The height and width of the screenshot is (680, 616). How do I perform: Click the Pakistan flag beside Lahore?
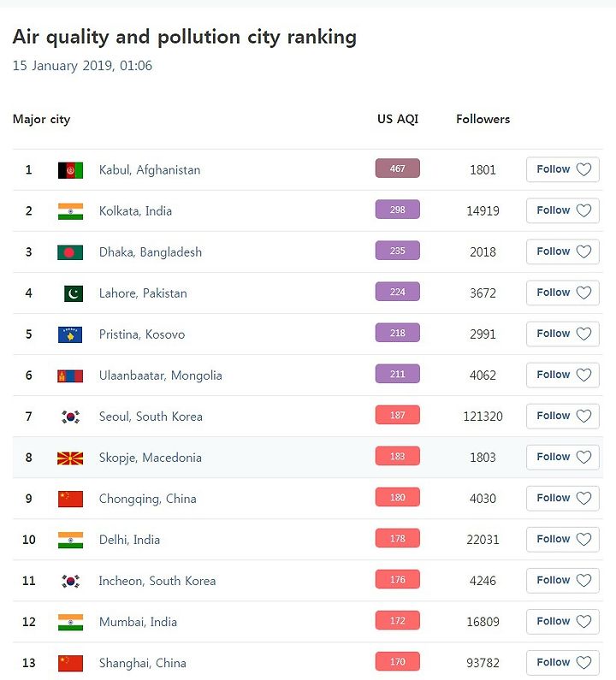[74, 293]
